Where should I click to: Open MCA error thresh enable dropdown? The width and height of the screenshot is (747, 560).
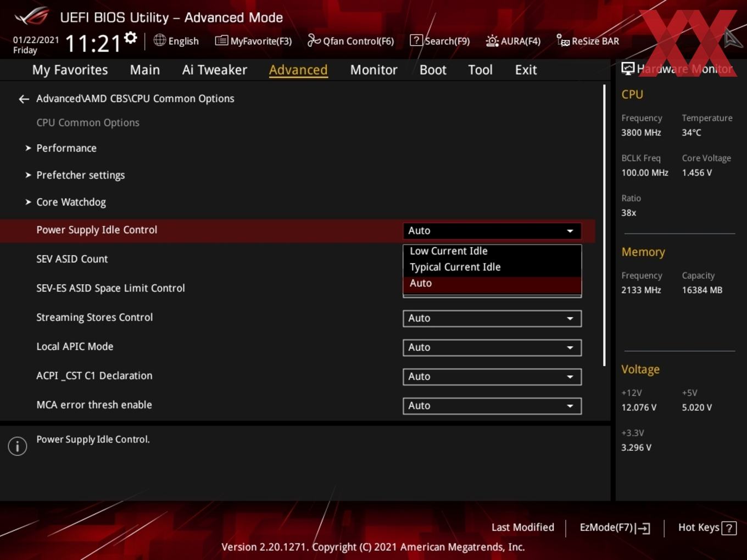tap(492, 406)
